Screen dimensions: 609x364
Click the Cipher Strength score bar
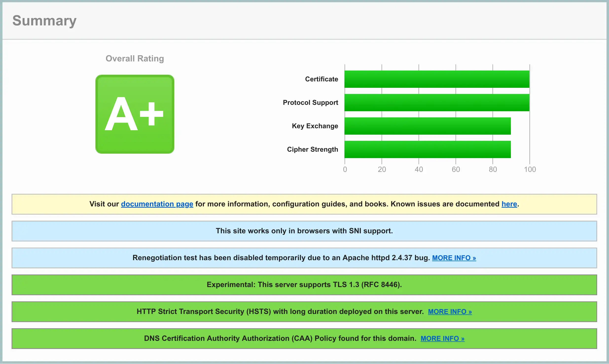tap(428, 149)
